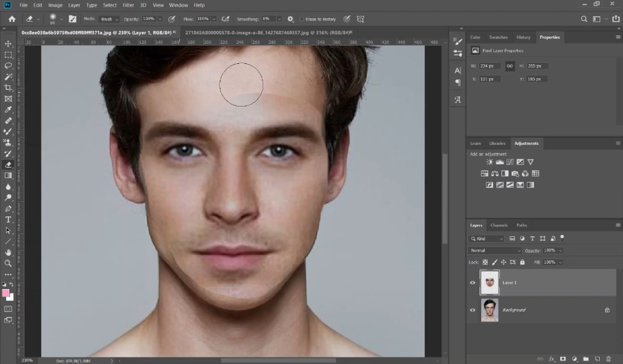The width and height of the screenshot is (623, 364).
Task: Select the Move tool in the toolbar
Action: [x=8, y=43]
